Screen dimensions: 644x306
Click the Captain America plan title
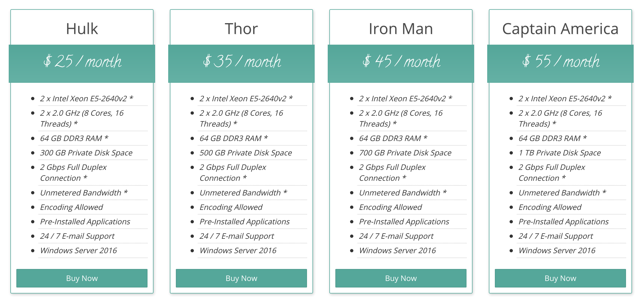pos(560,29)
